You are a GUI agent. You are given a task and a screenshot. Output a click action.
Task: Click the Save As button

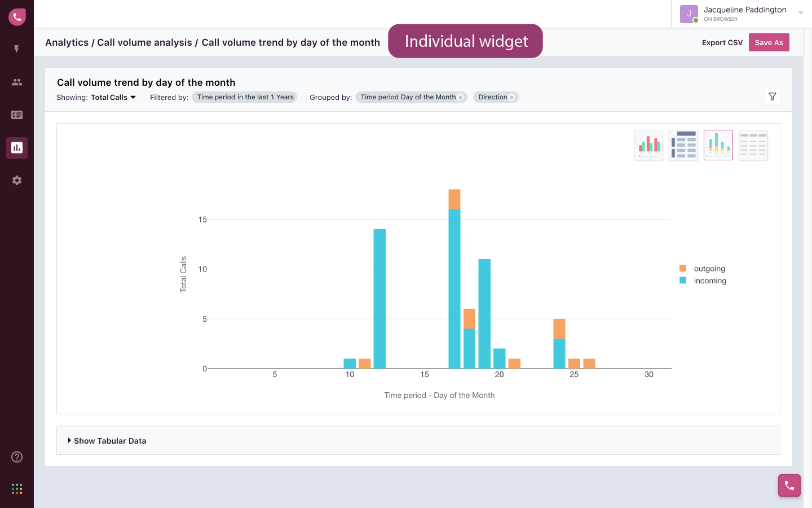[769, 42]
